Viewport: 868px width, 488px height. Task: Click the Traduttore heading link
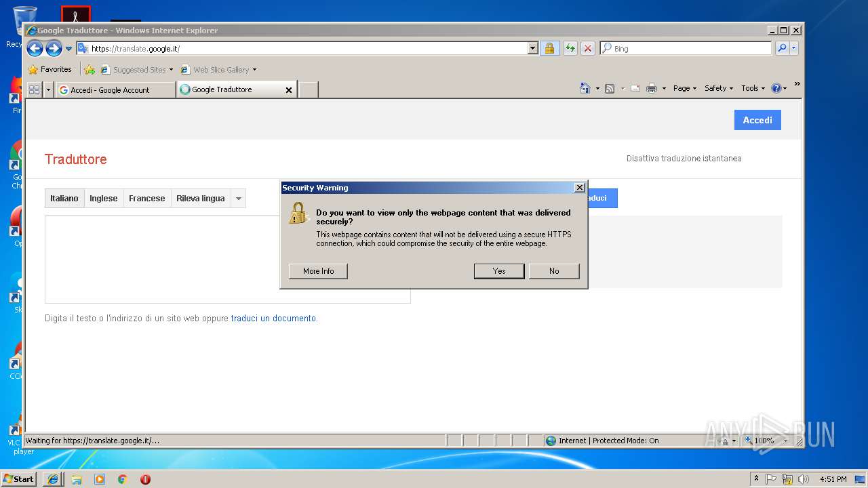pos(76,159)
